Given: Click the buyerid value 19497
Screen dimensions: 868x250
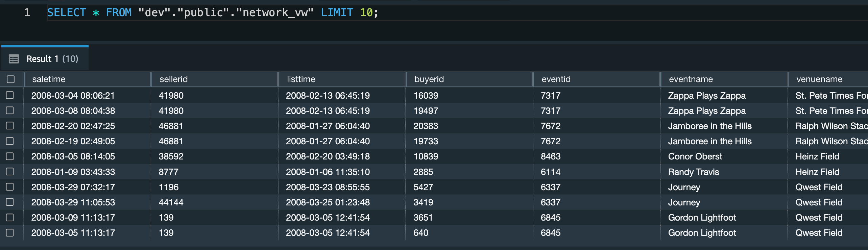Looking at the screenshot, I should click(x=426, y=111).
